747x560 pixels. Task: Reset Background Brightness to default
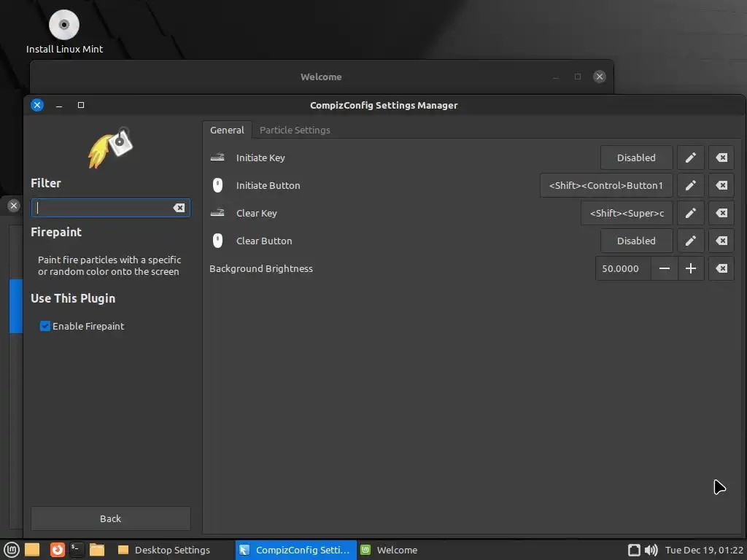(721, 268)
